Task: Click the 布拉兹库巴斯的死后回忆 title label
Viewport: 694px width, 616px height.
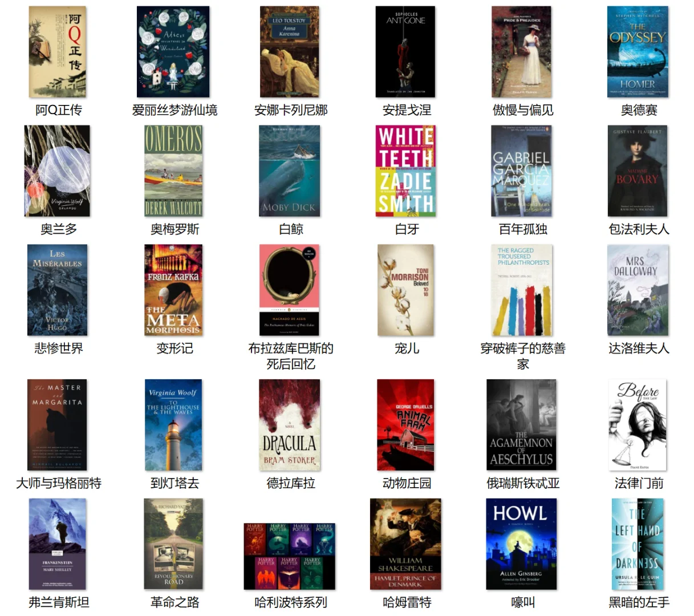Action: [x=291, y=356]
